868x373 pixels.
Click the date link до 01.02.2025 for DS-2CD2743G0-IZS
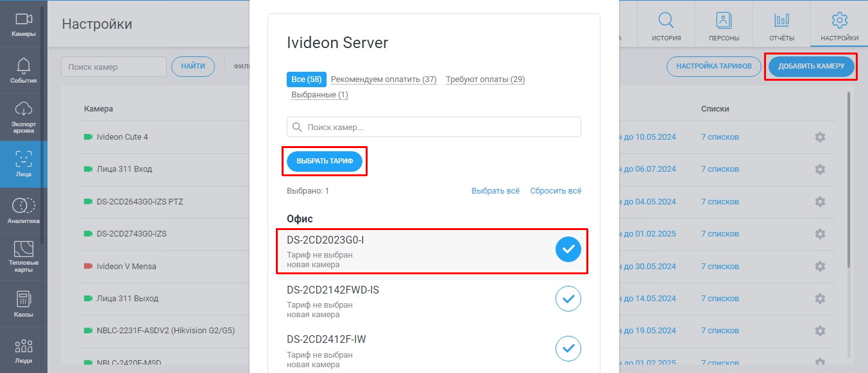[647, 234]
